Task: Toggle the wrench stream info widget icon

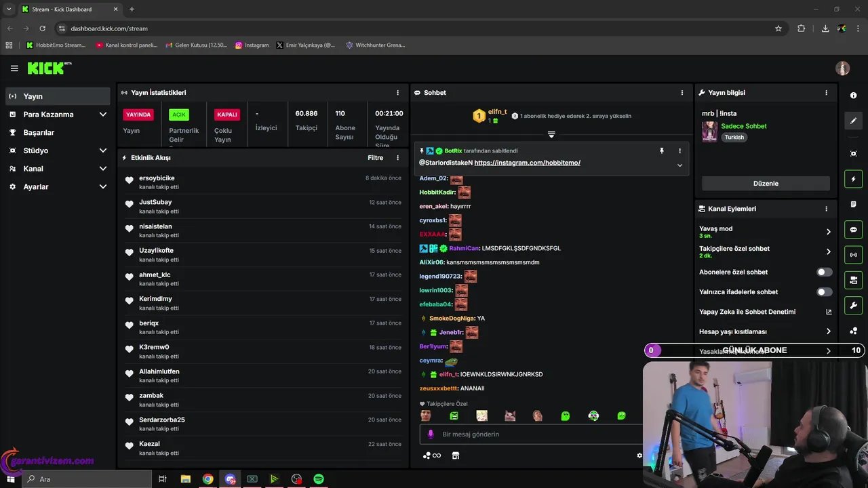Action: [853, 305]
